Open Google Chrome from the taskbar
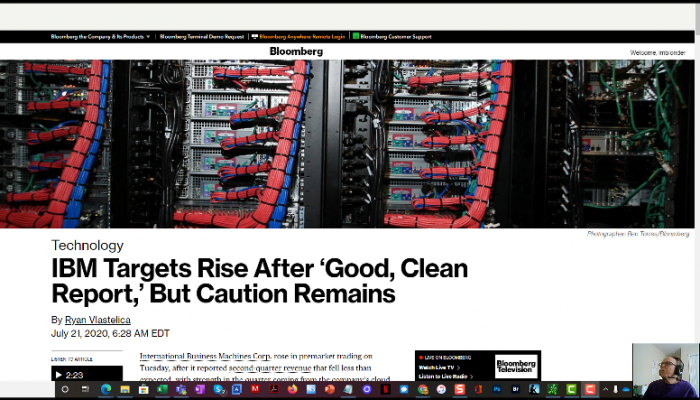 (423, 389)
